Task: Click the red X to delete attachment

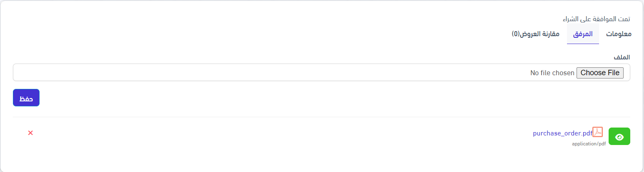Action: (x=30, y=133)
